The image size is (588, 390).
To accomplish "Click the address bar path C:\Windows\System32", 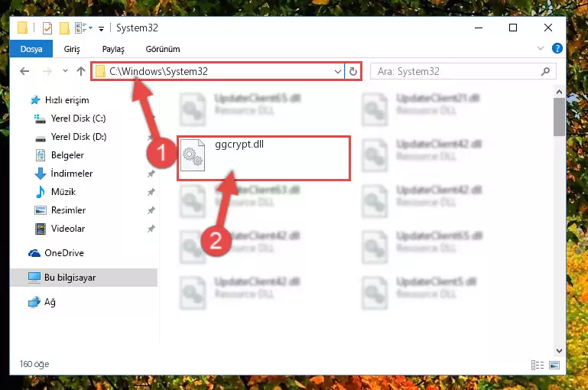I will pyautogui.click(x=158, y=71).
